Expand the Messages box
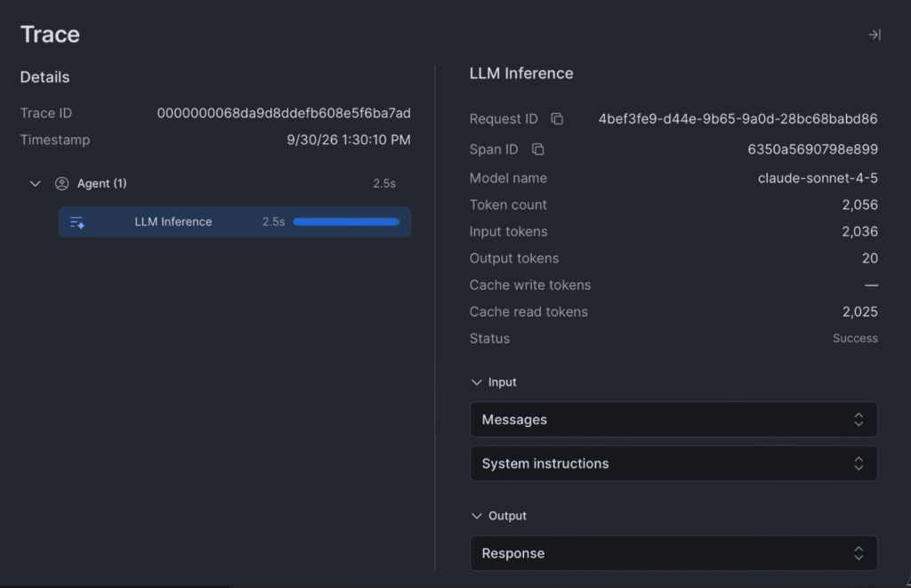The image size is (911, 588). click(x=673, y=420)
